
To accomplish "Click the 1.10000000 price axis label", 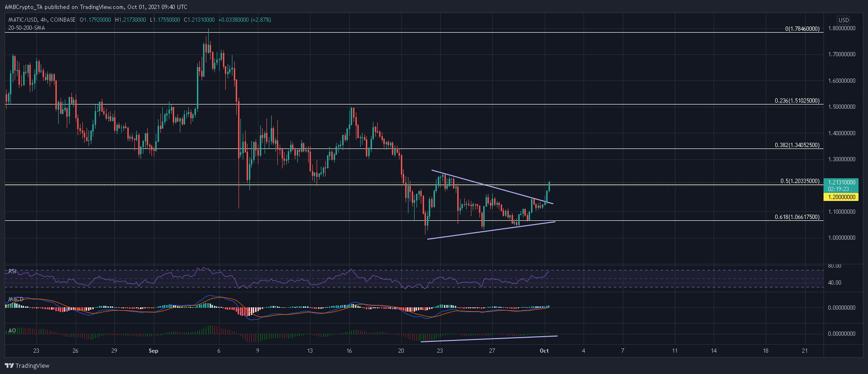I will [841, 212].
